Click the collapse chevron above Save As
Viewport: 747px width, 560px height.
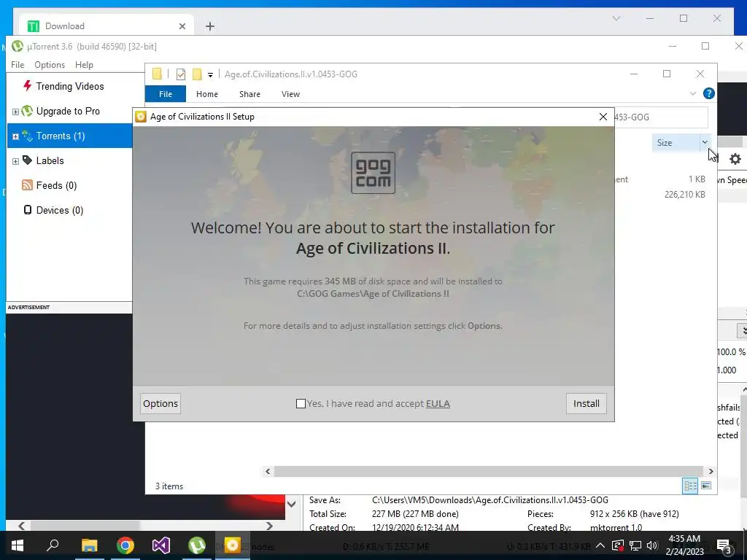click(292, 503)
